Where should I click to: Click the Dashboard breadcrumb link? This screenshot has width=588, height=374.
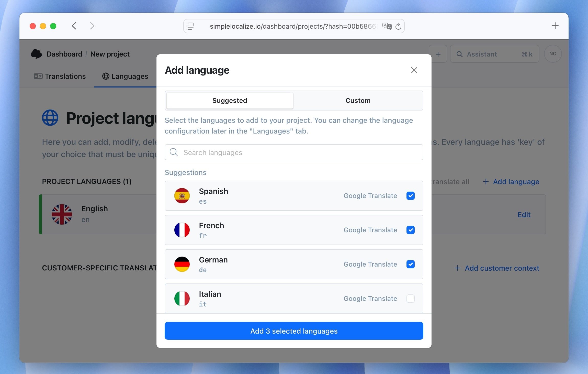[x=64, y=54]
